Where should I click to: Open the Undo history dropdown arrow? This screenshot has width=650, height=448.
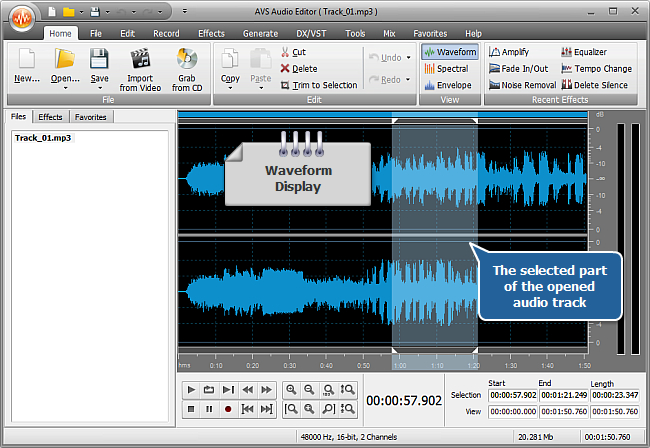pos(408,58)
